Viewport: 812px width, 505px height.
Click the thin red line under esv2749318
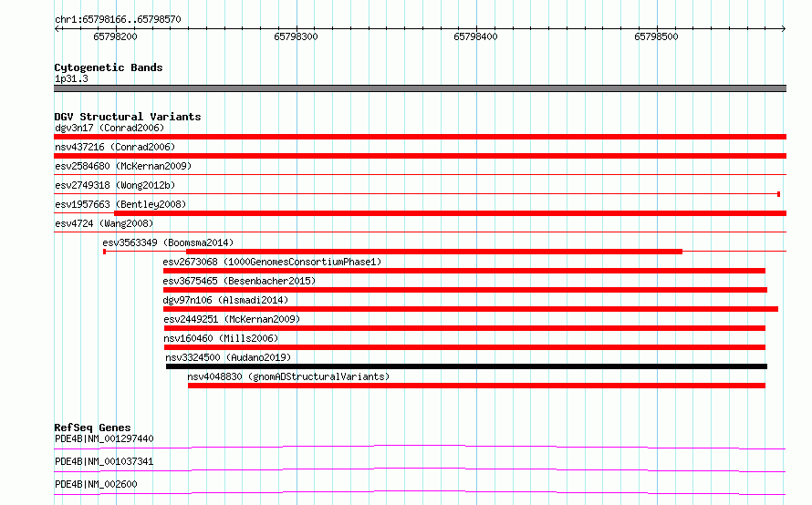417,194
